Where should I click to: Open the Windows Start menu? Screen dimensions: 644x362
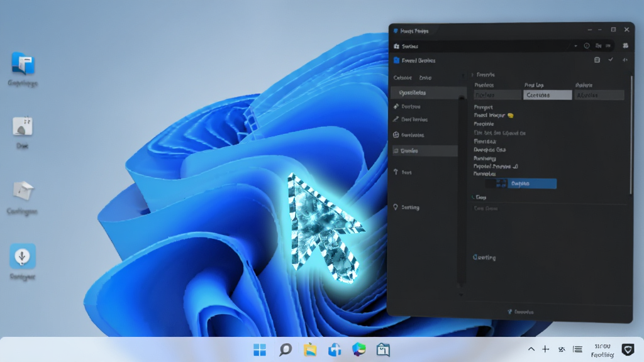click(x=260, y=349)
